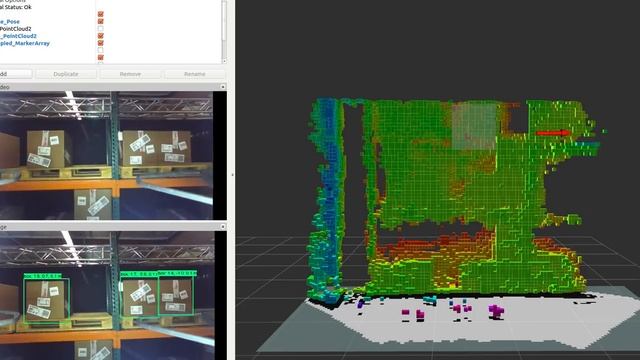Enable the unchecked black PointCloud2 display checkbox
640x360 pixels.
pyautogui.click(x=100, y=29)
